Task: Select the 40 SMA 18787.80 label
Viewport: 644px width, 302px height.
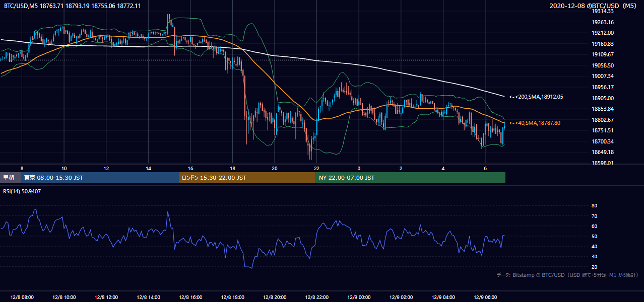Action: [535, 123]
